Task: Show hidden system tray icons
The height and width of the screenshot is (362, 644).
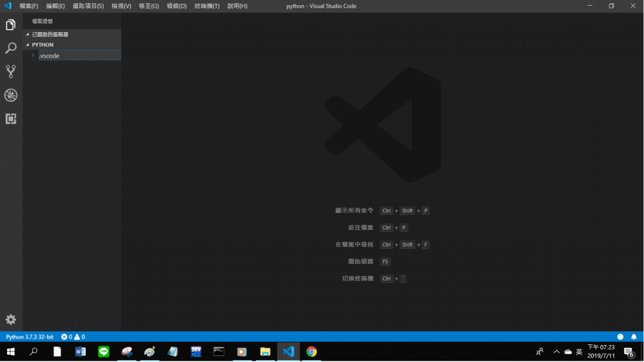Action: click(x=557, y=352)
